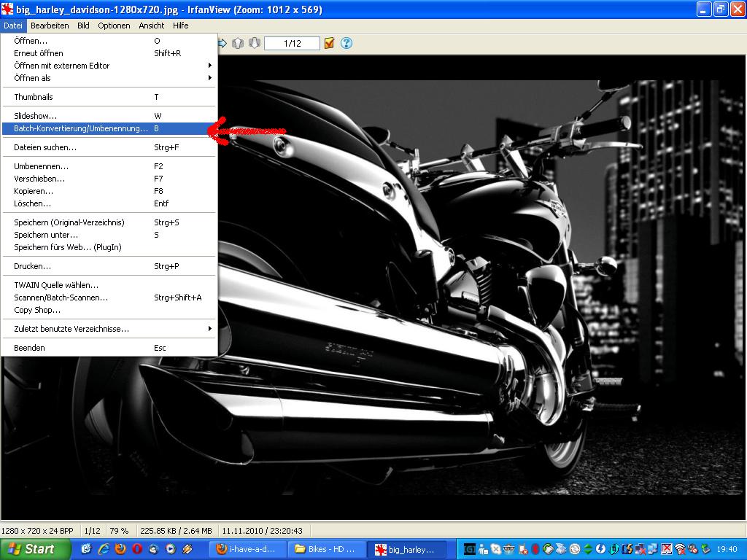Open the Ansicht menu

[152, 26]
